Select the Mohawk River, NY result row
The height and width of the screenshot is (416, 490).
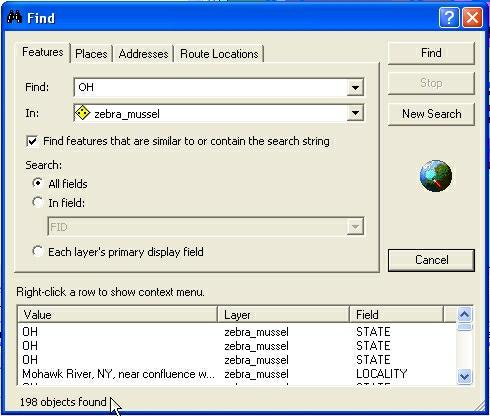(237, 374)
